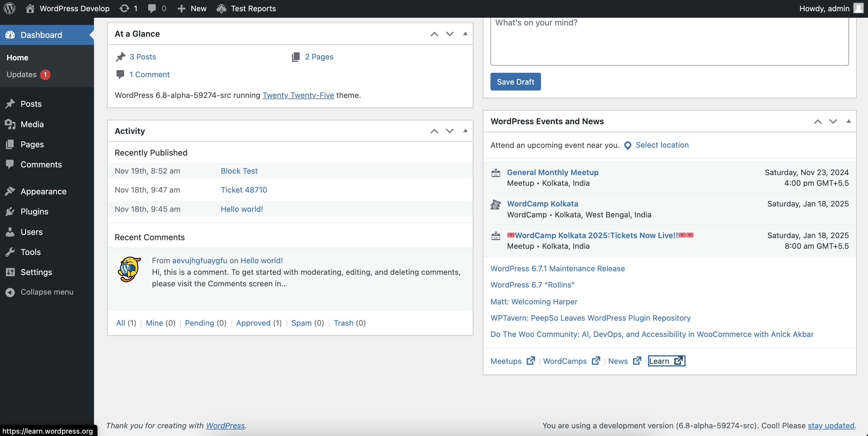The image size is (868, 436).
Task: Click the Save Draft button
Action: (x=516, y=82)
